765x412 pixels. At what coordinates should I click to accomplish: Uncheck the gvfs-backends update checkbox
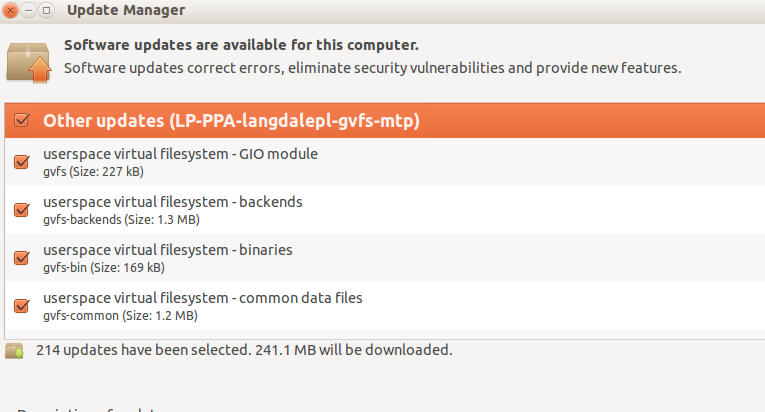pyautogui.click(x=22, y=209)
